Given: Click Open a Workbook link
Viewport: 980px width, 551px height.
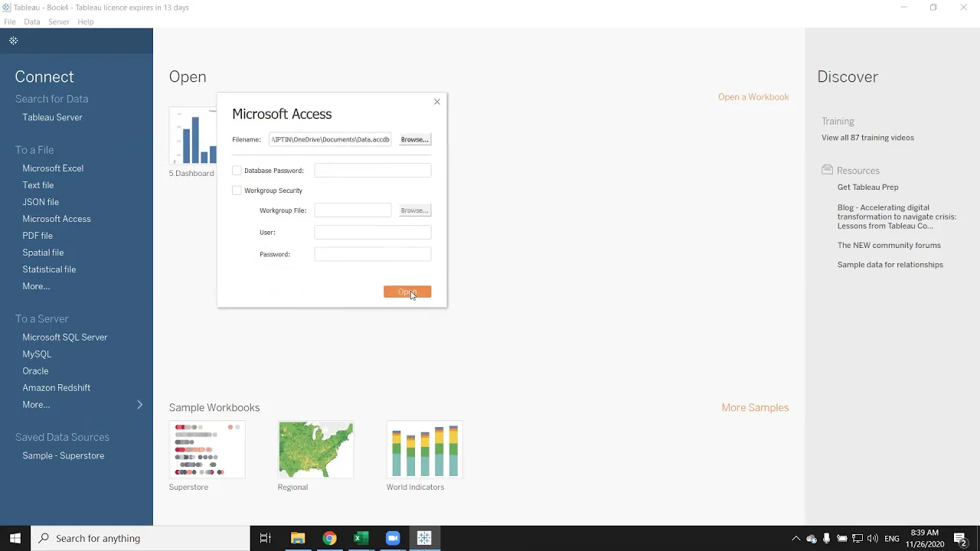Looking at the screenshot, I should [753, 97].
